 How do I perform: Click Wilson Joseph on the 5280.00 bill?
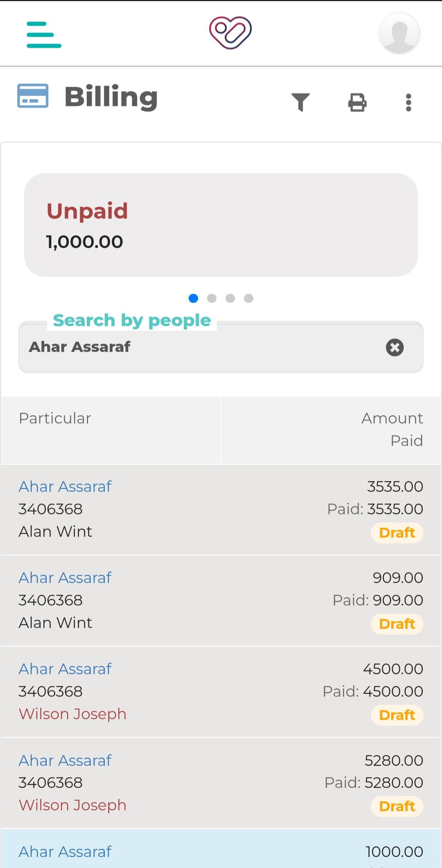pyautogui.click(x=72, y=805)
